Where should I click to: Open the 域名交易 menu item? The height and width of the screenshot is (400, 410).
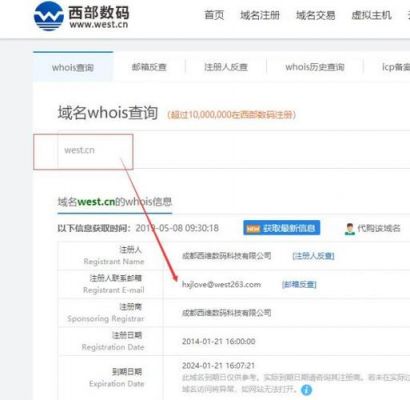[315, 15]
